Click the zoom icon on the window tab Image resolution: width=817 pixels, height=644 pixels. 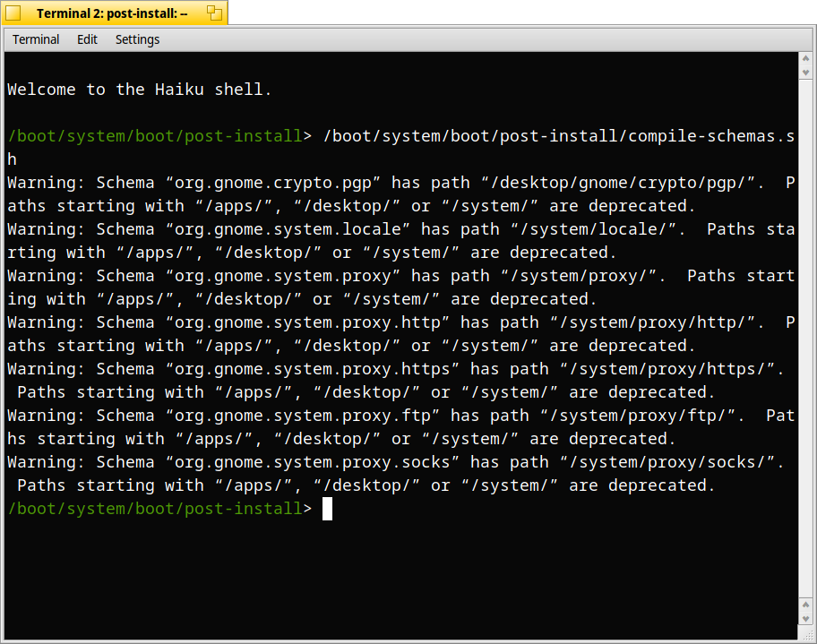click(212, 12)
